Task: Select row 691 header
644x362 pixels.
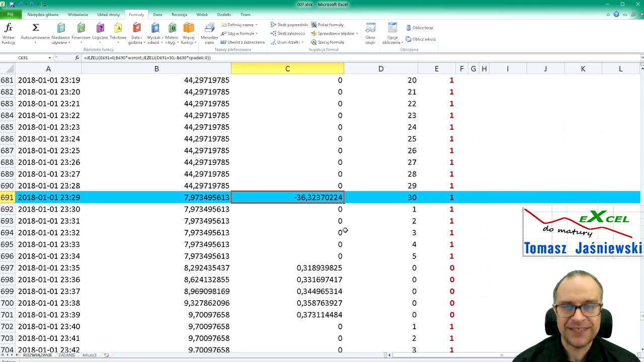Action: click(7, 198)
